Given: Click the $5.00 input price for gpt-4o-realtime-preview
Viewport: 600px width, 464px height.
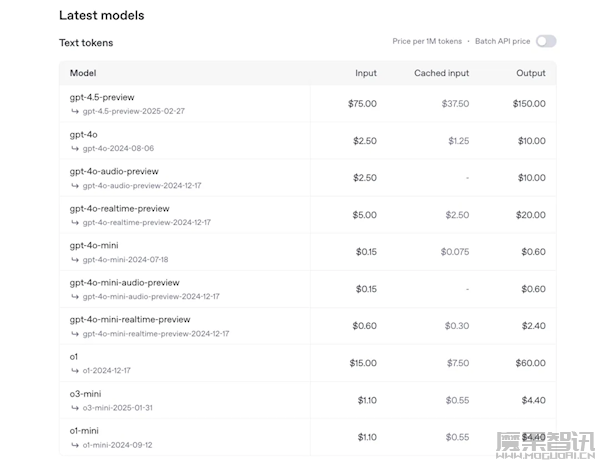Looking at the screenshot, I should 365,215.
